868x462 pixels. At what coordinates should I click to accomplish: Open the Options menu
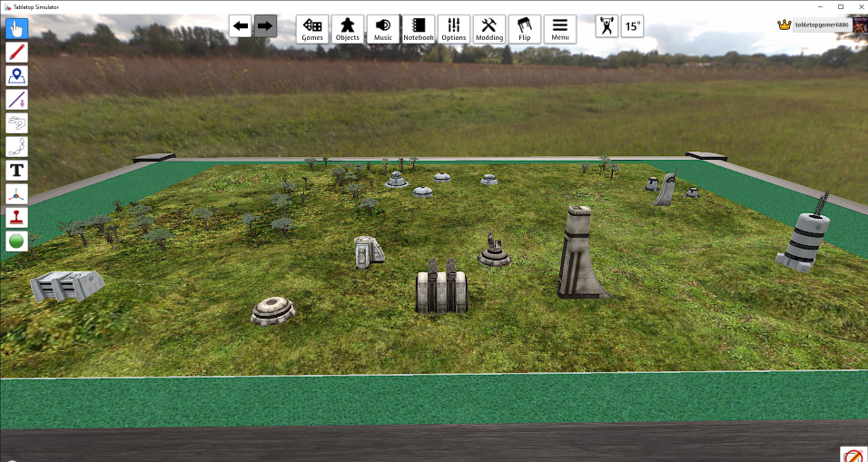454,29
